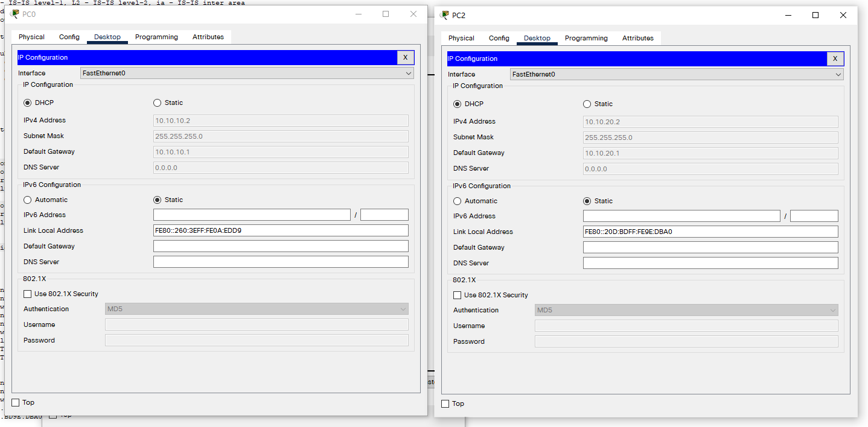The height and width of the screenshot is (427, 868).
Task: Close IP Configuration panel in PC0
Action: point(405,57)
